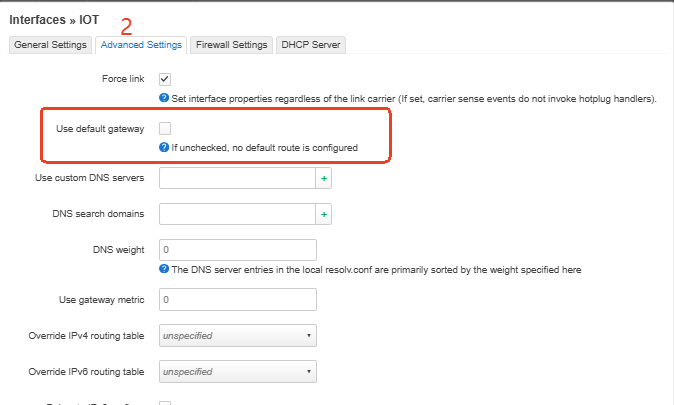Enable the Use default gateway checkbox
Image resolution: width=674 pixels, height=405 pixels.
tap(165, 128)
